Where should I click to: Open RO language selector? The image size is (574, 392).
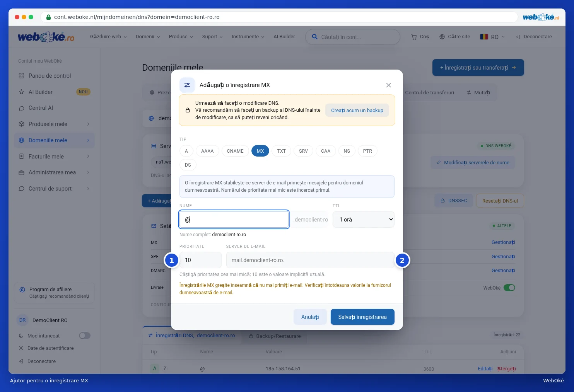coord(492,37)
